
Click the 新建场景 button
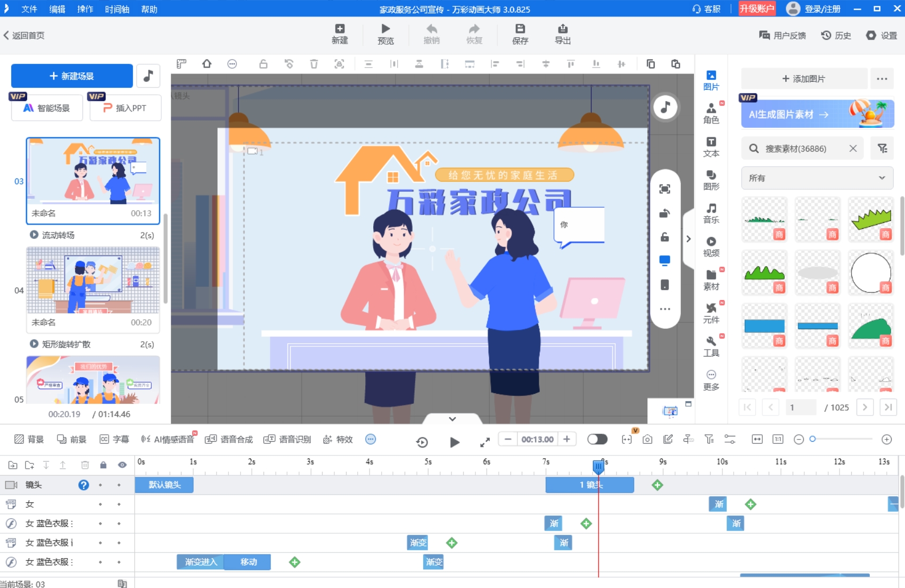pos(72,76)
